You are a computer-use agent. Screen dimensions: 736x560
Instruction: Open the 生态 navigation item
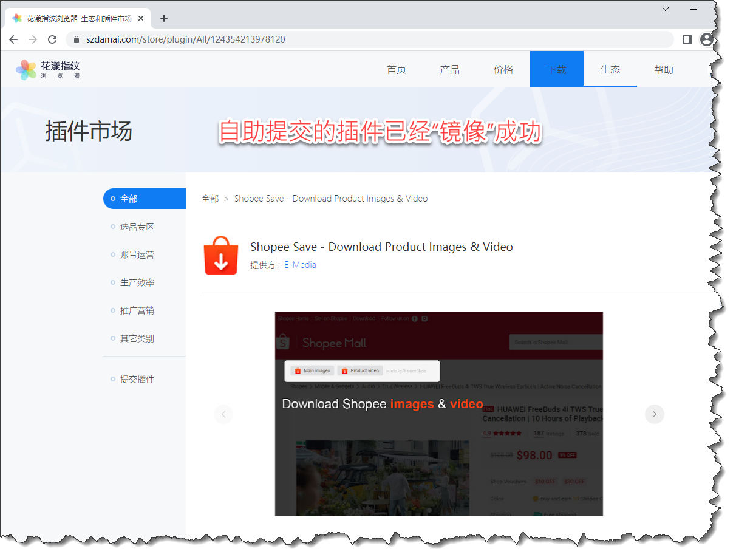click(610, 69)
